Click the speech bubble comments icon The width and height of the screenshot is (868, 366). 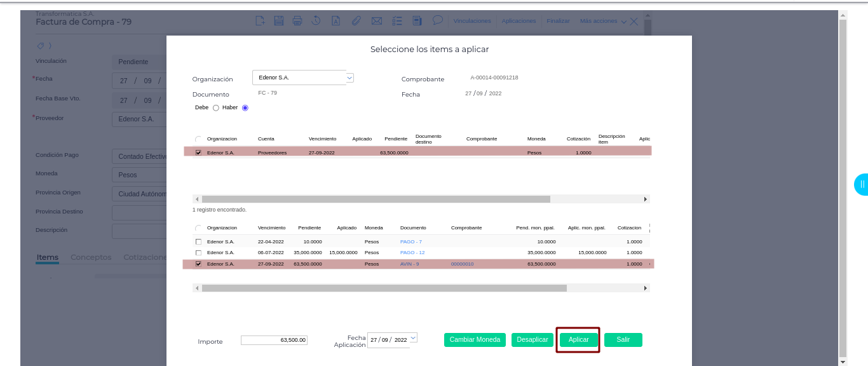(x=437, y=20)
